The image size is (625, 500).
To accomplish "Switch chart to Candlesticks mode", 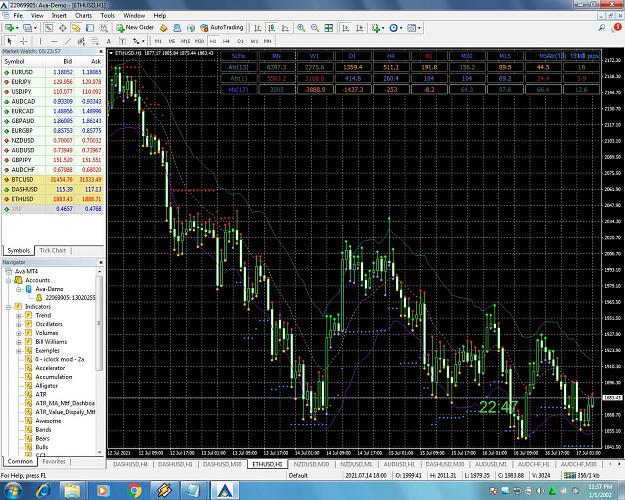I will 271,28.
